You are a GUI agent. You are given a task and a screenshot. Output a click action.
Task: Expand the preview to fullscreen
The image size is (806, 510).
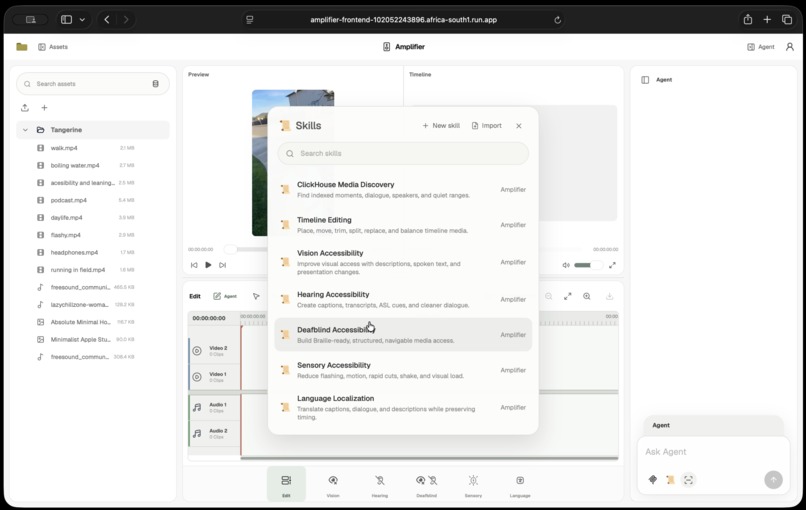coord(612,265)
